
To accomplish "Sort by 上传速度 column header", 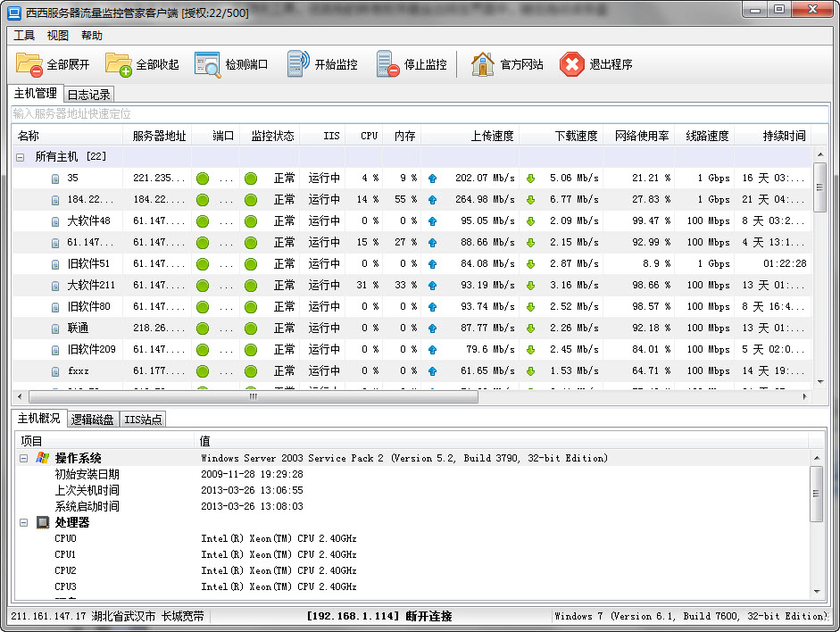I will click(x=492, y=136).
